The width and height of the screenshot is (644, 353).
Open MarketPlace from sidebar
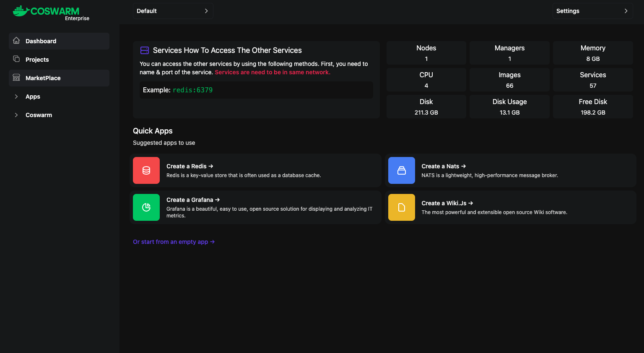point(59,78)
